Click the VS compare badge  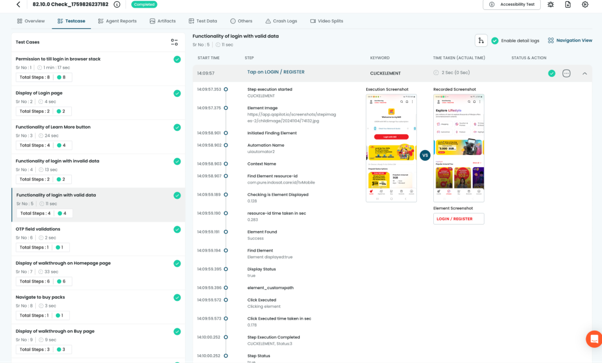tap(425, 156)
